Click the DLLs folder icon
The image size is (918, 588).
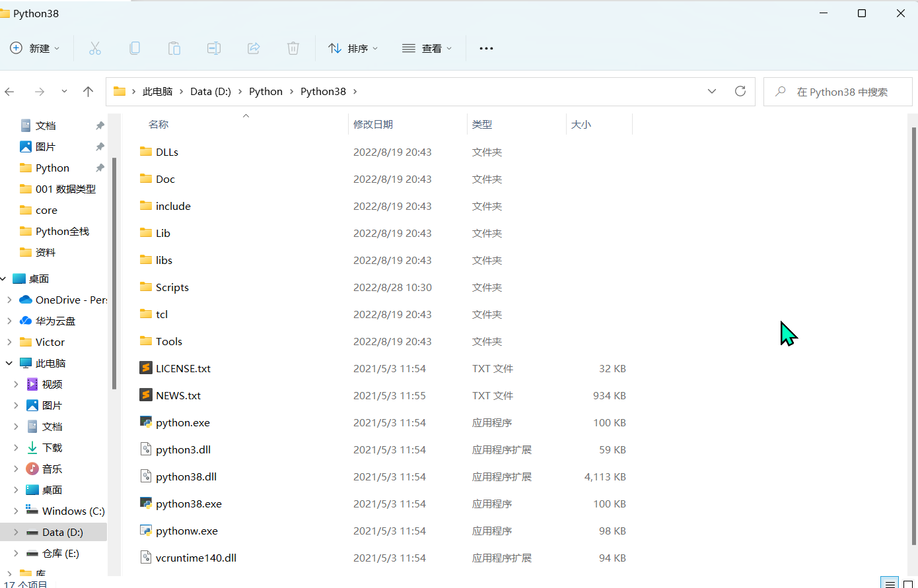click(146, 152)
